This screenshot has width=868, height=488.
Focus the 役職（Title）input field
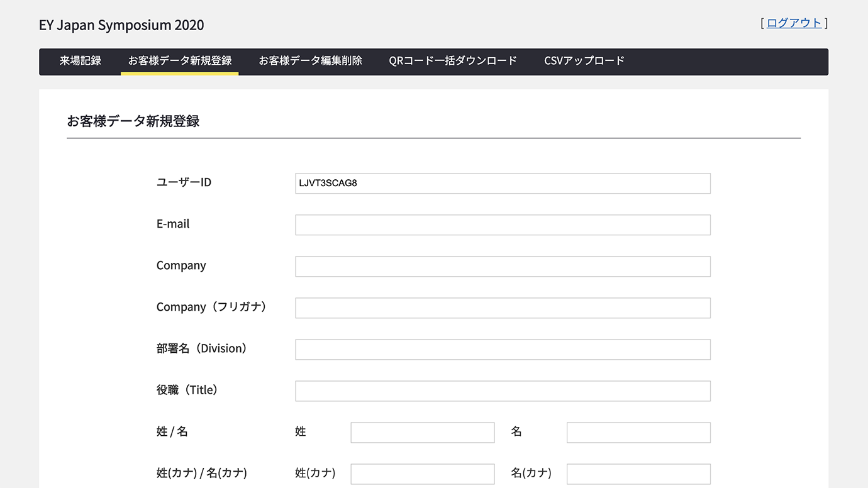coord(503,391)
